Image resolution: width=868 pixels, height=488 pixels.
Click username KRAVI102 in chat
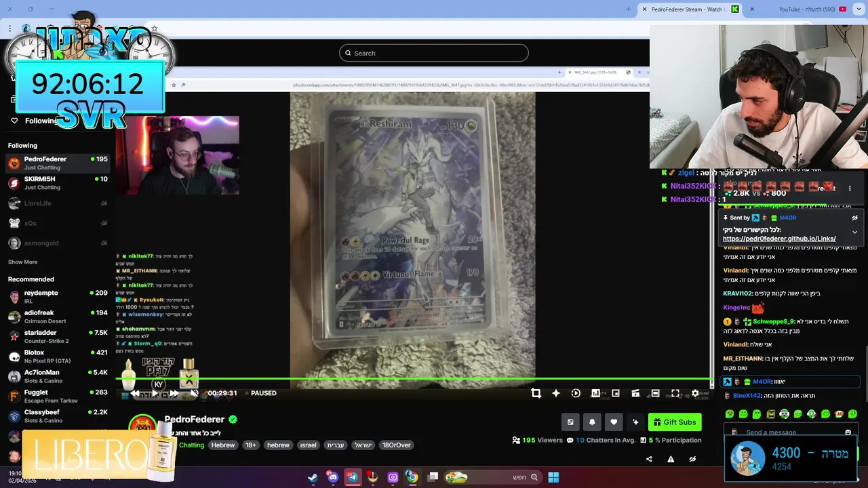(x=737, y=293)
